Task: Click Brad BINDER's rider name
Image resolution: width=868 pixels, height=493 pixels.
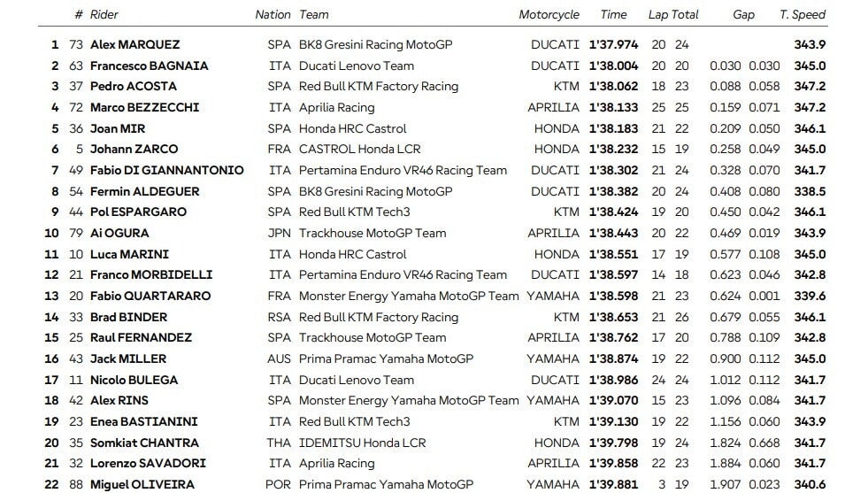Action: pos(128,317)
